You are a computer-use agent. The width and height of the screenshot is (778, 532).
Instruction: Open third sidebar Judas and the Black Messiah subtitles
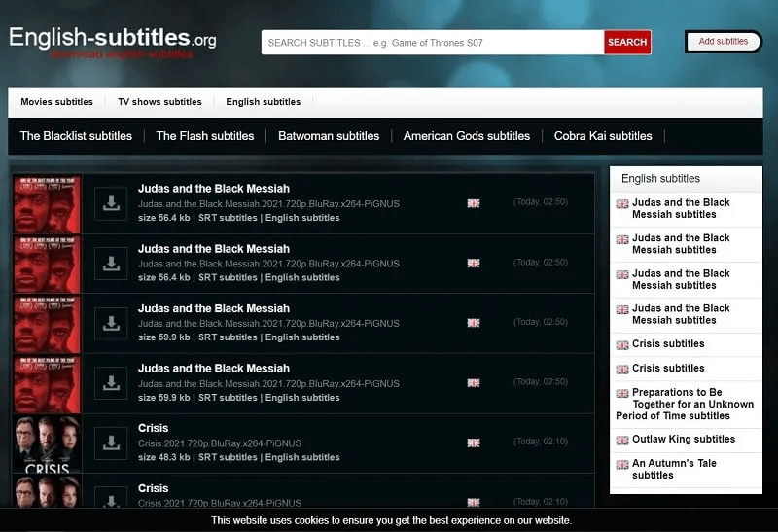click(681, 279)
